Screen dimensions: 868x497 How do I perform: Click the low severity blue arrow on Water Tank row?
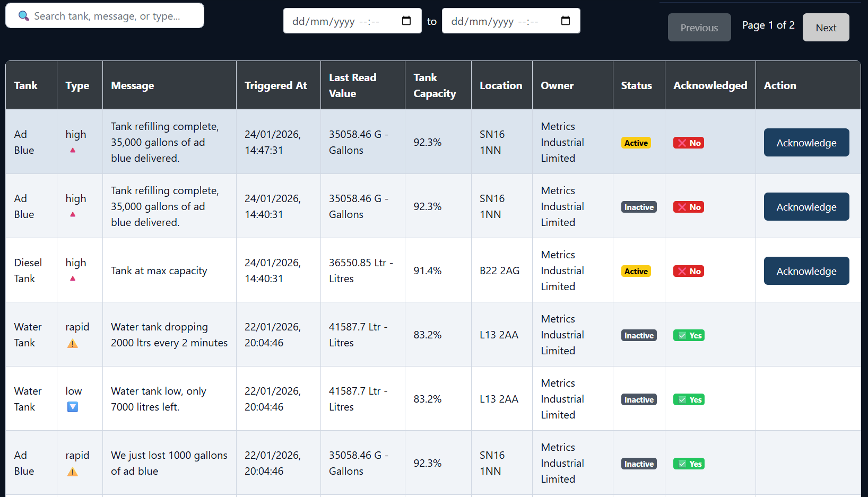(x=72, y=407)
